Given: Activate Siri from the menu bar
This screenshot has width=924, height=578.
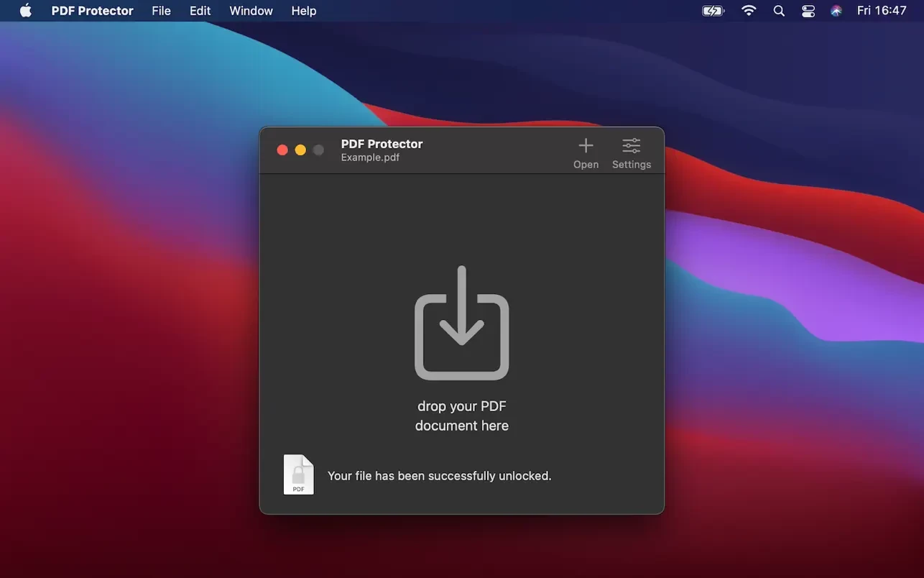Looking at the screenshot, I should point(836,11).
